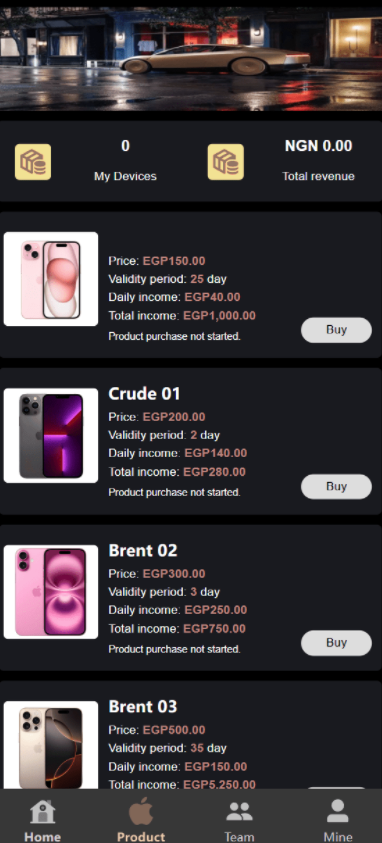Select the Crude 01 title
382x843 pixels.
point(144,394)
